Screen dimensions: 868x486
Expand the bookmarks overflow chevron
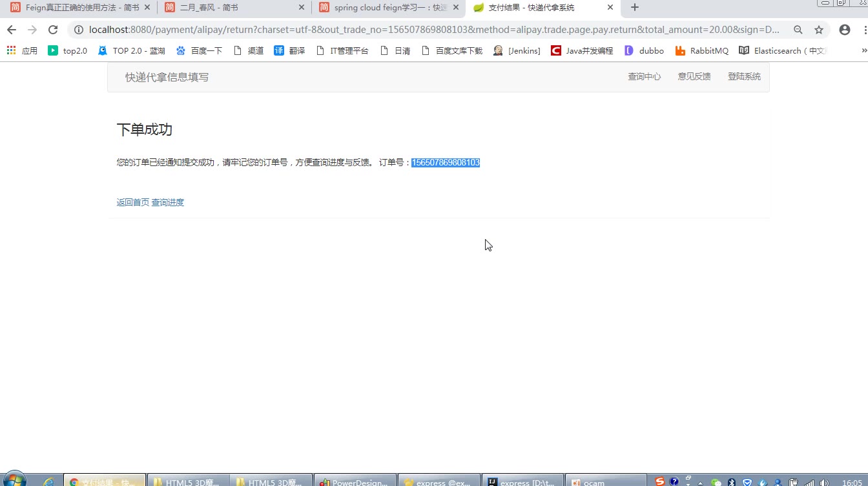[x=864, y=50]
